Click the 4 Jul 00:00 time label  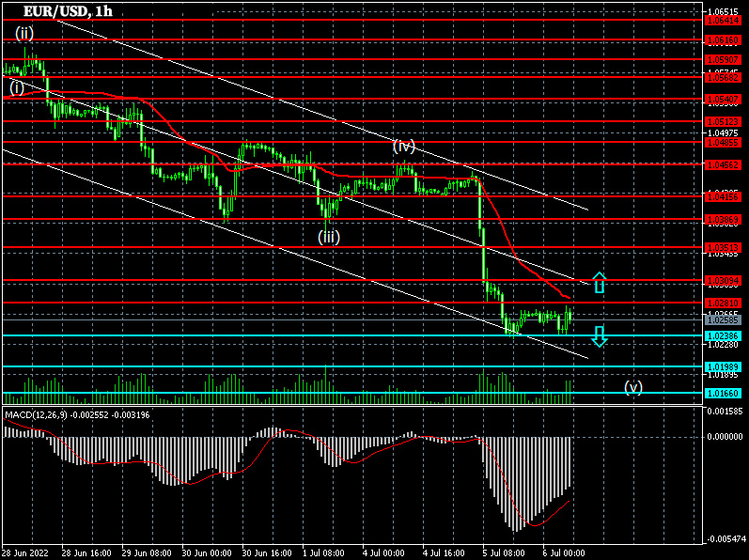pos(385,552)
